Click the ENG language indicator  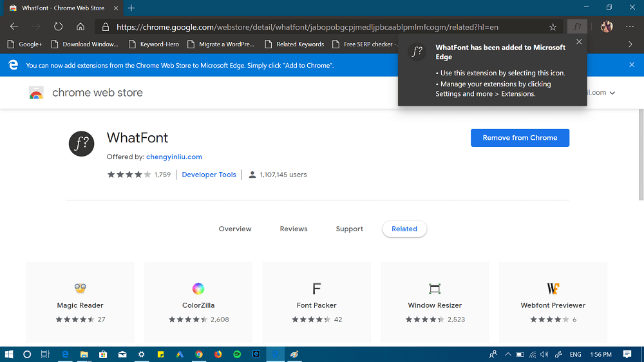(x=575, y=354)
